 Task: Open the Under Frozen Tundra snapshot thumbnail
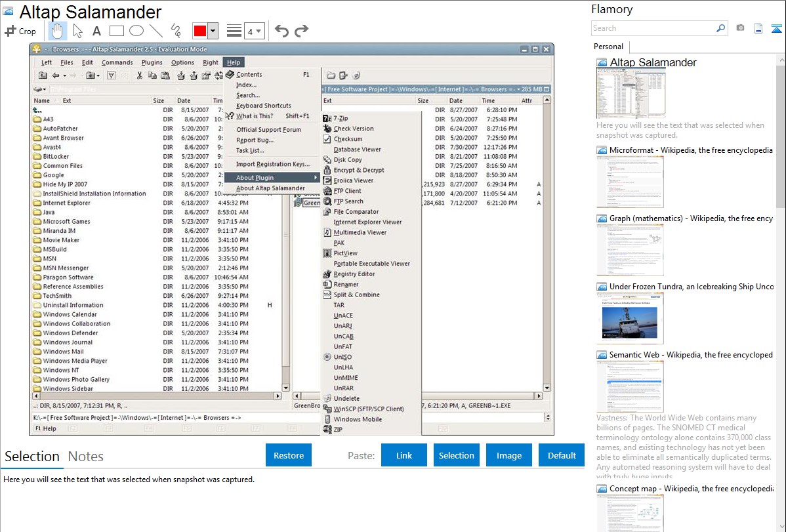point(630,318)
